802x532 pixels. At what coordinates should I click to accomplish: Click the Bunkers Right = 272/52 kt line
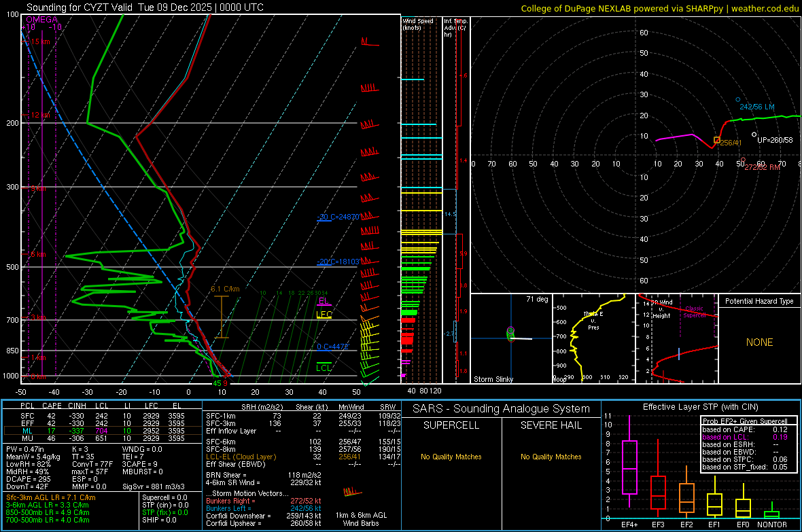pyautogui.click(x=264, y=501)
